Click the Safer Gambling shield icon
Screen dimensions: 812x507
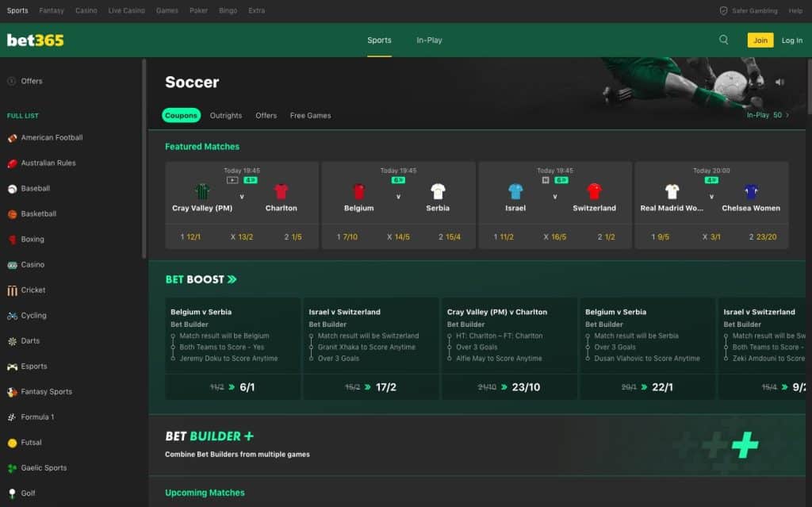click(x=723, y=11)
